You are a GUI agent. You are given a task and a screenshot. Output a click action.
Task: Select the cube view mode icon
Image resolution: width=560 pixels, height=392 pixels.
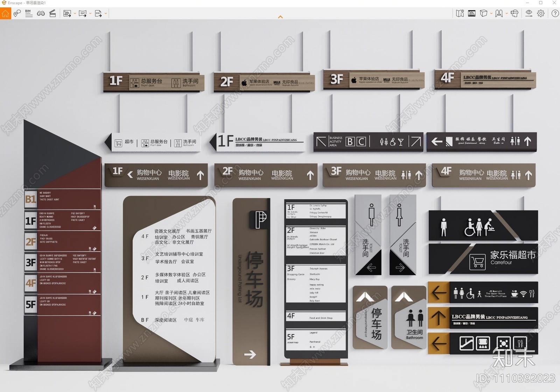click(x=484, y=13)
